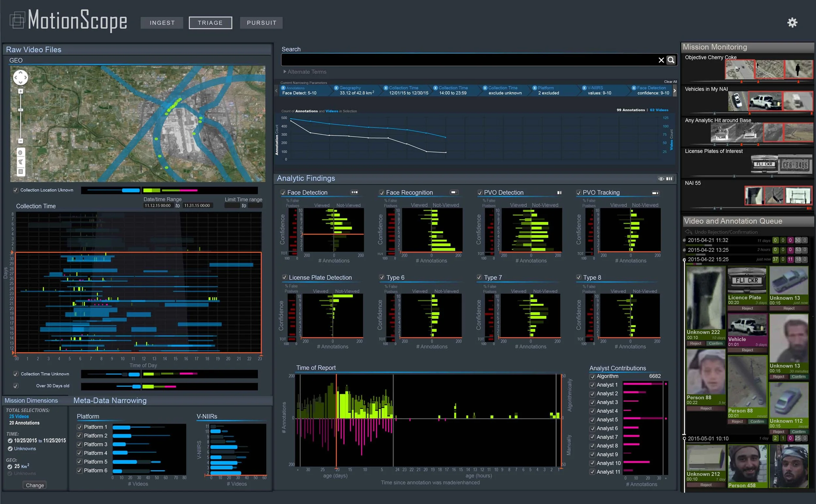Open the settings gear icon
The width and height of the screenshot is (816, 504).
pyautogui.click(x=792, y=22)
